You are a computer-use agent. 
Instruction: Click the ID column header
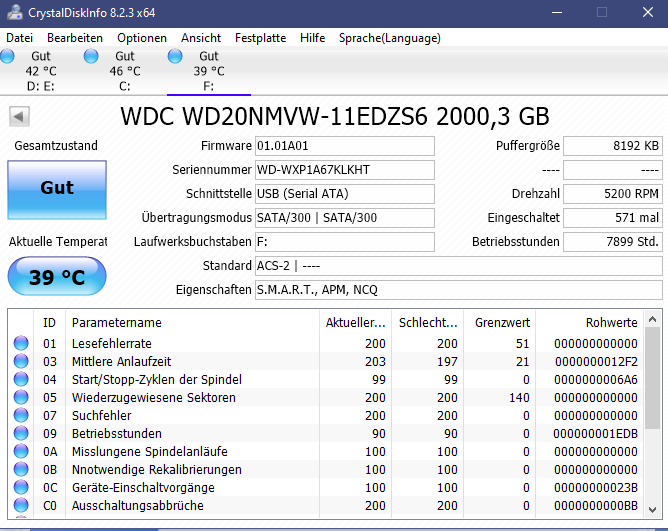(49, 323)
